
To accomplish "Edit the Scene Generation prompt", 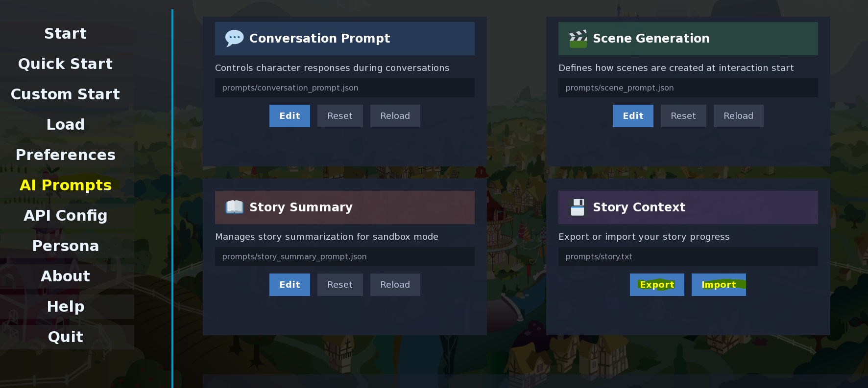I will tap(633, 116).
